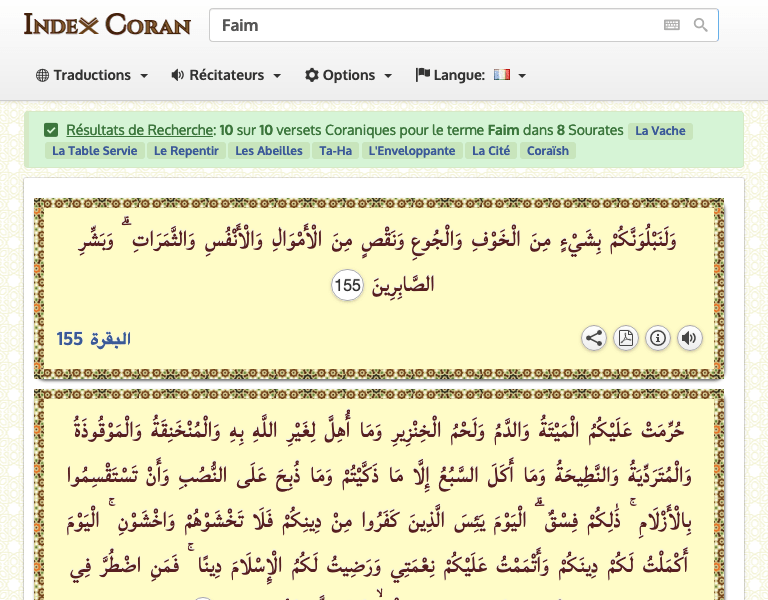Focus the search field containing Faim
This screenshot has width=768, height=600.
pyautogui.click(x=430, y=26)
